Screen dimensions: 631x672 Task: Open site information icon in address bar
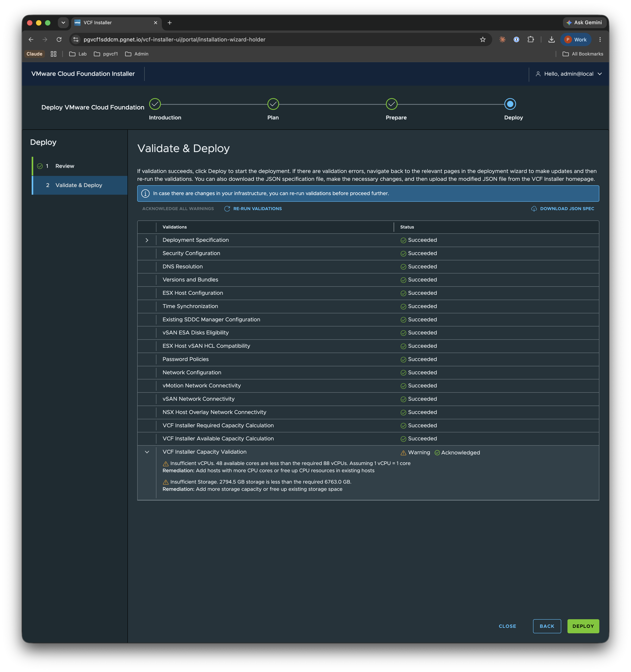pos(76,39)
